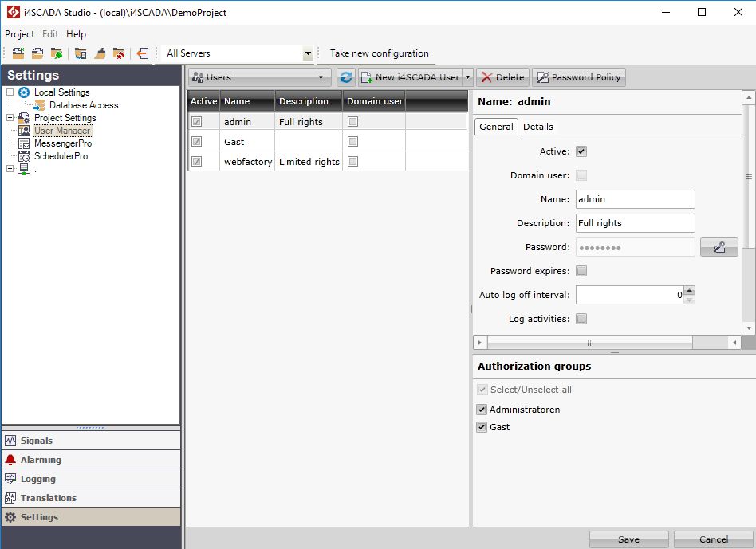Click the i4SCADA Studio logo in the title bar
Screen dimensions: 756x549
14,12
